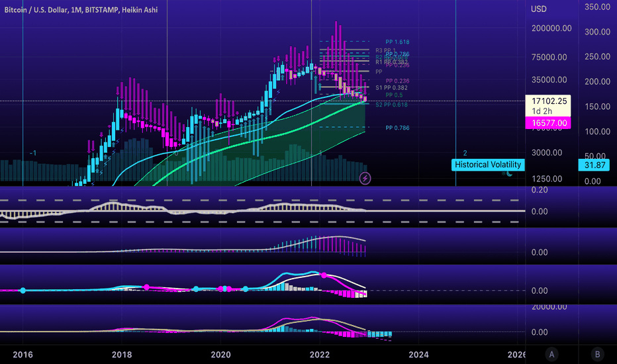Click the PP 0.5 pivot label

pyautogui.click(x=395, y=95)
